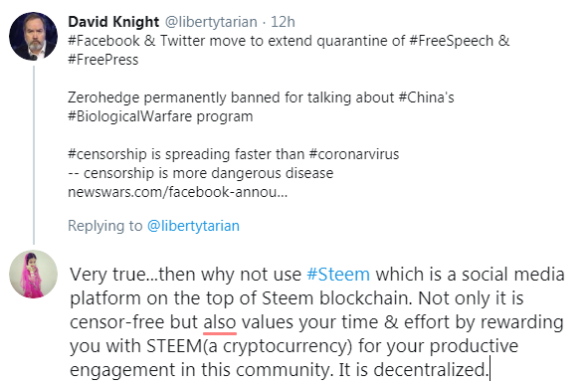Open the #Facebook hashtag
Image resolution: width=588 pixels, height=387 pixels.
click(103, 41)
